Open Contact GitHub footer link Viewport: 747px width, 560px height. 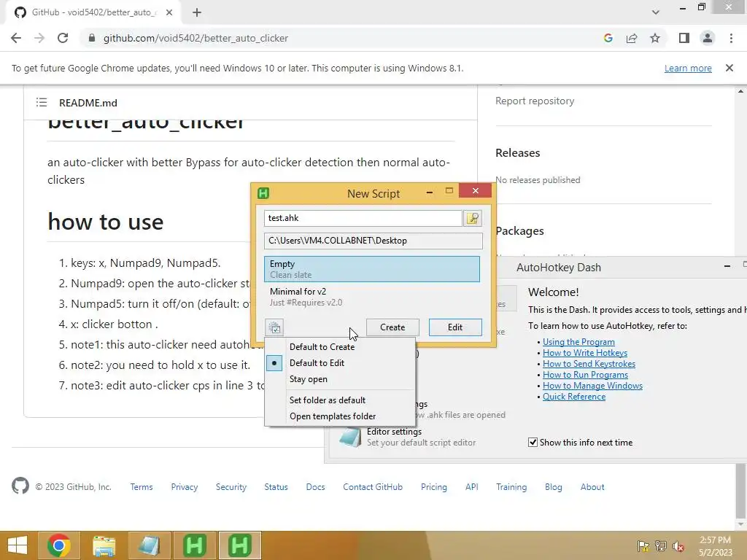(373, 486)
